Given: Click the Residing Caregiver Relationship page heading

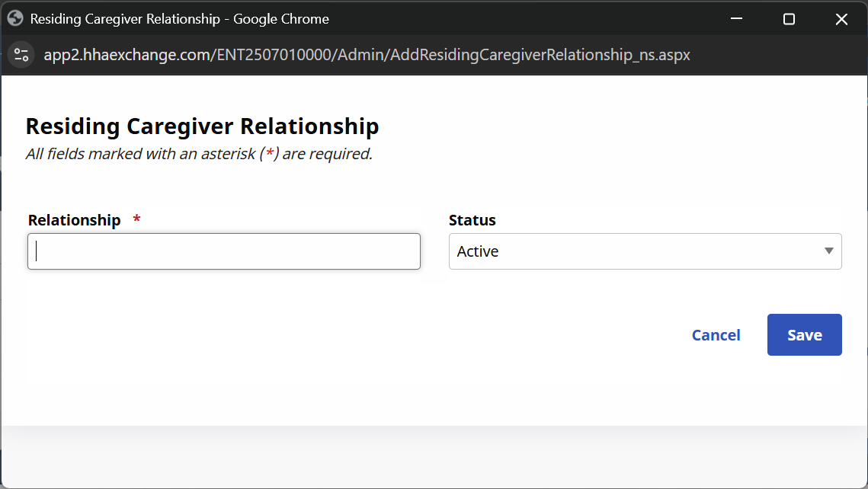Looking at the screenshot, I should click(202, 126).
